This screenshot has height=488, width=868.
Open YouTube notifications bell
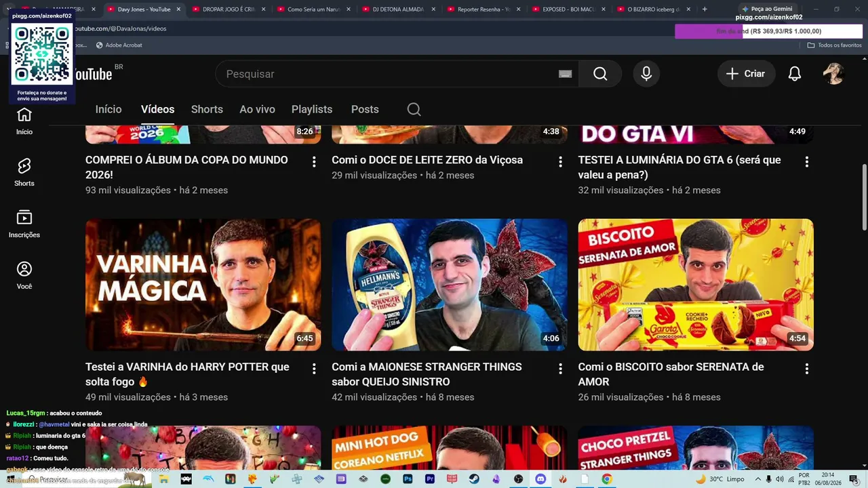[795, 74]
